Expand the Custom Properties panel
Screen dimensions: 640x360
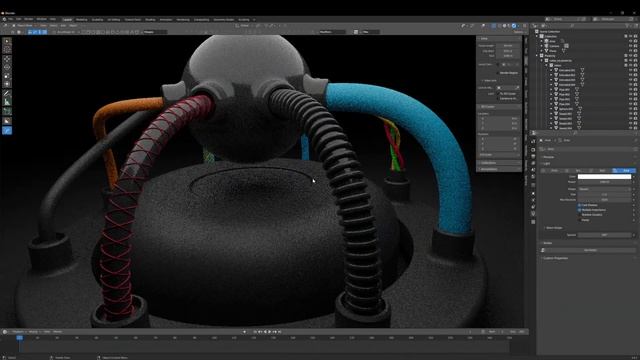(555, 258)
